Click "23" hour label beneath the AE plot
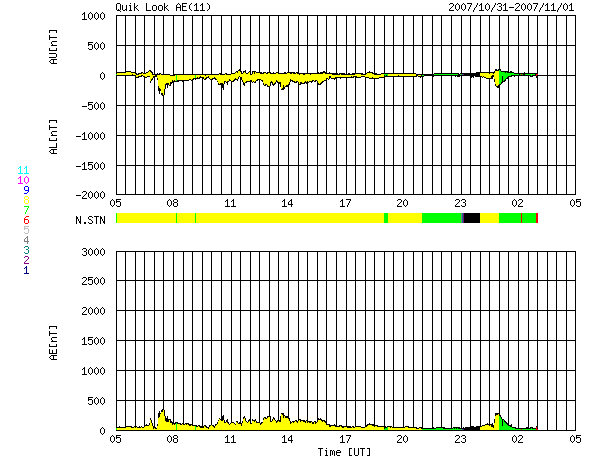The width and height of the screenshot is (590, 460). (460, 439)
